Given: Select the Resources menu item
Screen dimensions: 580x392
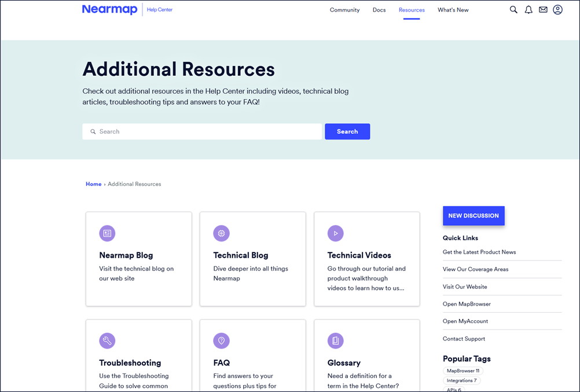Looking at the screenshot, I should tap(412, 10).
